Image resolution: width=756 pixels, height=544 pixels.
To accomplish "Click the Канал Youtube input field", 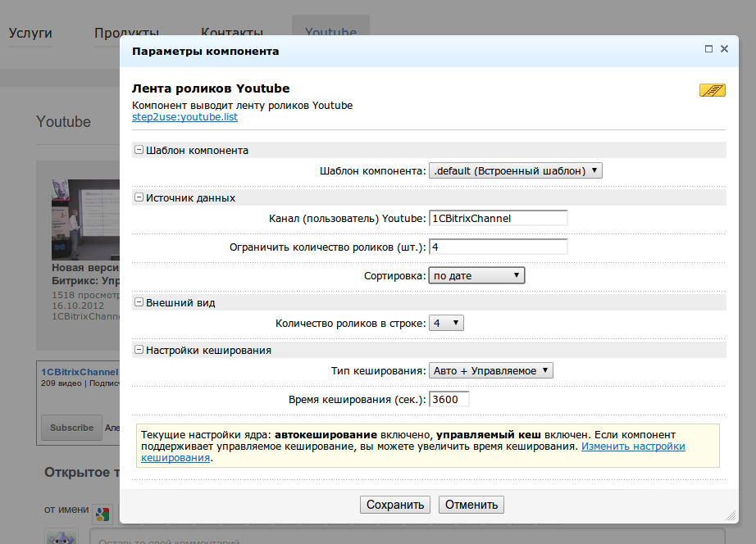I will [x=498, y=219].
